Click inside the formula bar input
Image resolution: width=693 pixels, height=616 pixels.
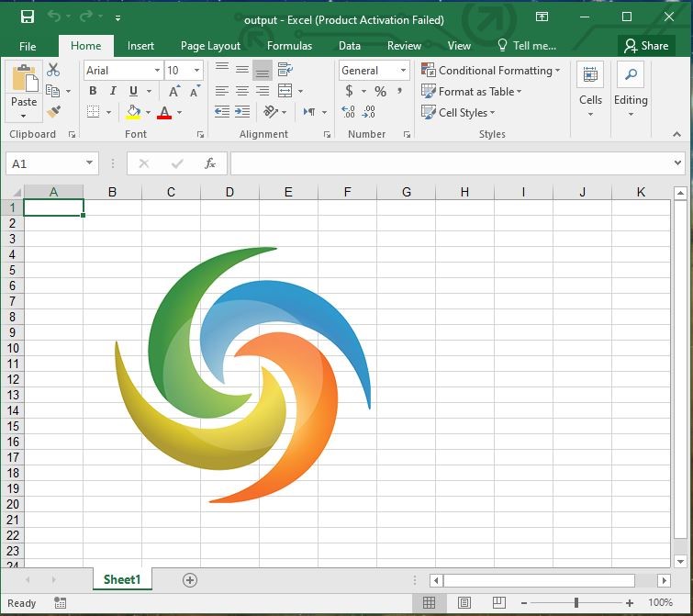tap(450, 163)
